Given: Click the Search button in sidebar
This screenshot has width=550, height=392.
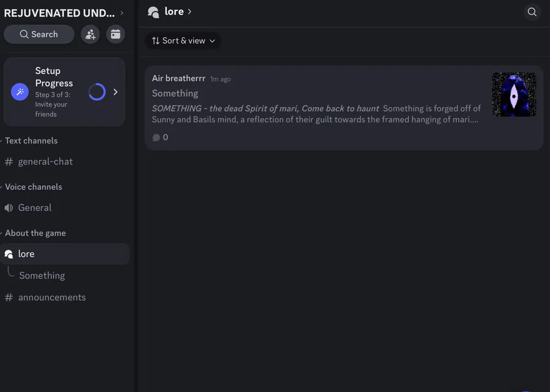Looking at the screenshot, I should tap(39, 34).
